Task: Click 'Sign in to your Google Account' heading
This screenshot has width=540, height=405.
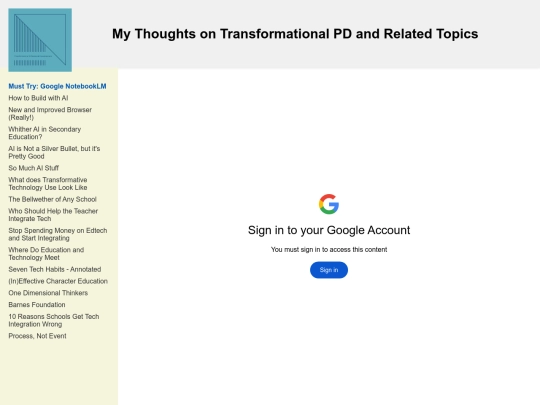Action: pyautogui.click(x=329, y=230)
